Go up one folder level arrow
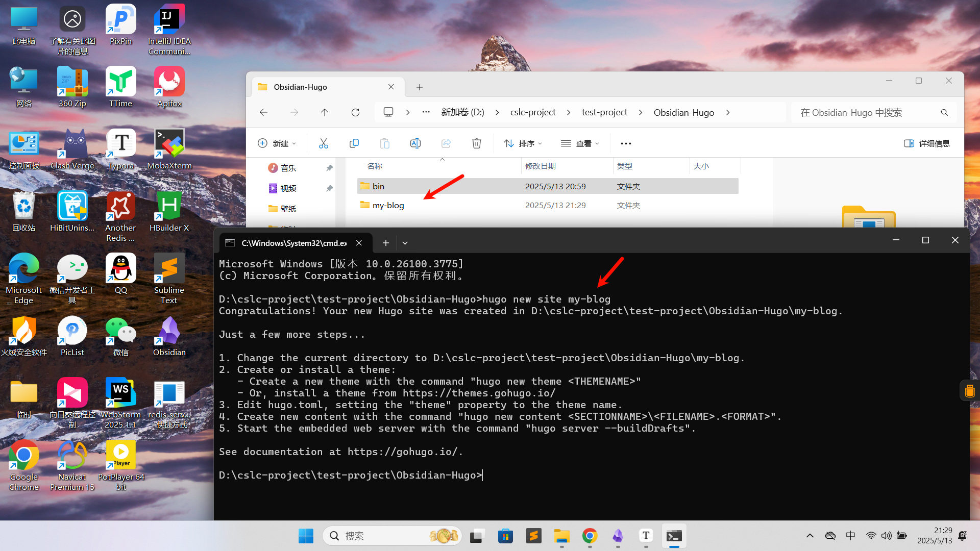This screenshot has width=980, height=551. coord(325,112)
